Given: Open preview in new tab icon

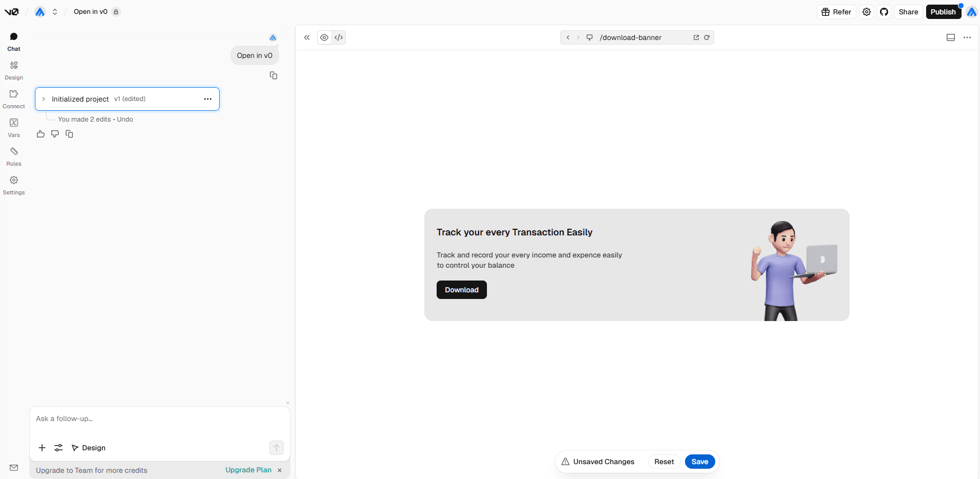Looking at the screenshot, I should pyautogui.click(x=696, y=37).
